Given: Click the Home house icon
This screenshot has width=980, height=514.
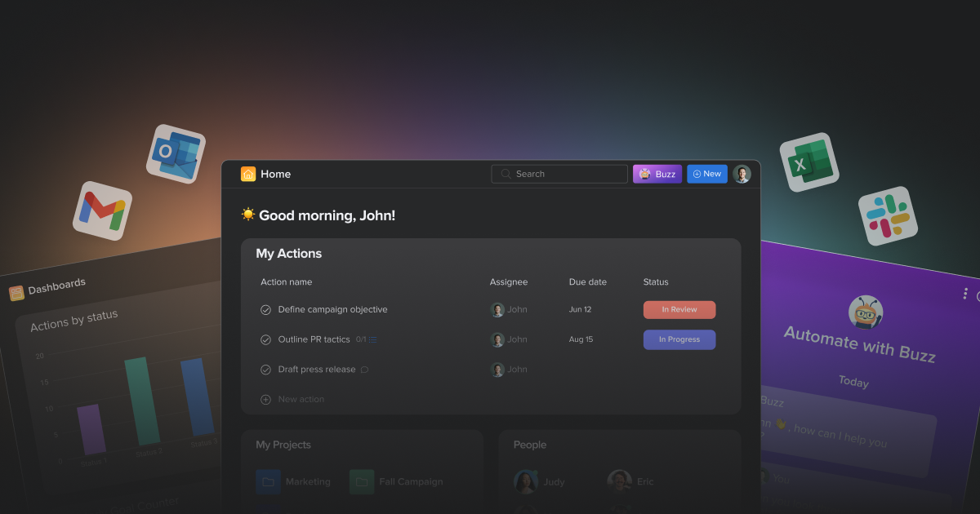Looking at the screenshot, I should pos(248,174).
